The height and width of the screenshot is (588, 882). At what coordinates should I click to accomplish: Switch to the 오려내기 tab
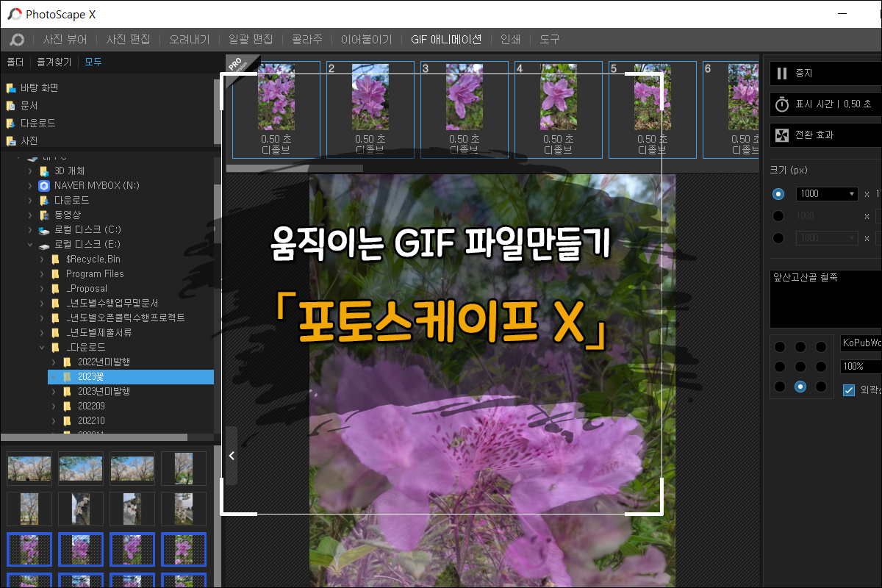[190, 40]
